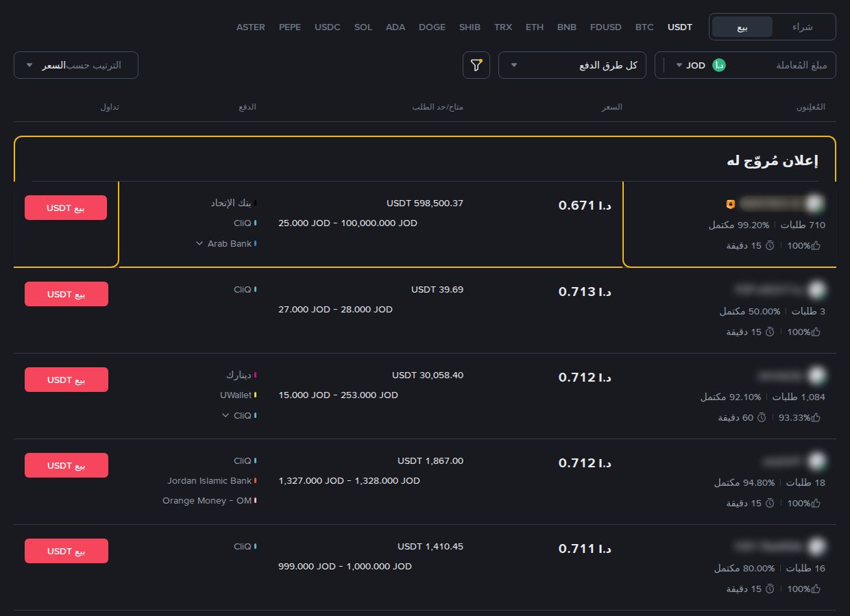The image size is (850, 616).
Task: Click limit 999.000 JOD - 1,000.000 JOD
Action: click(x=345, y=566)
